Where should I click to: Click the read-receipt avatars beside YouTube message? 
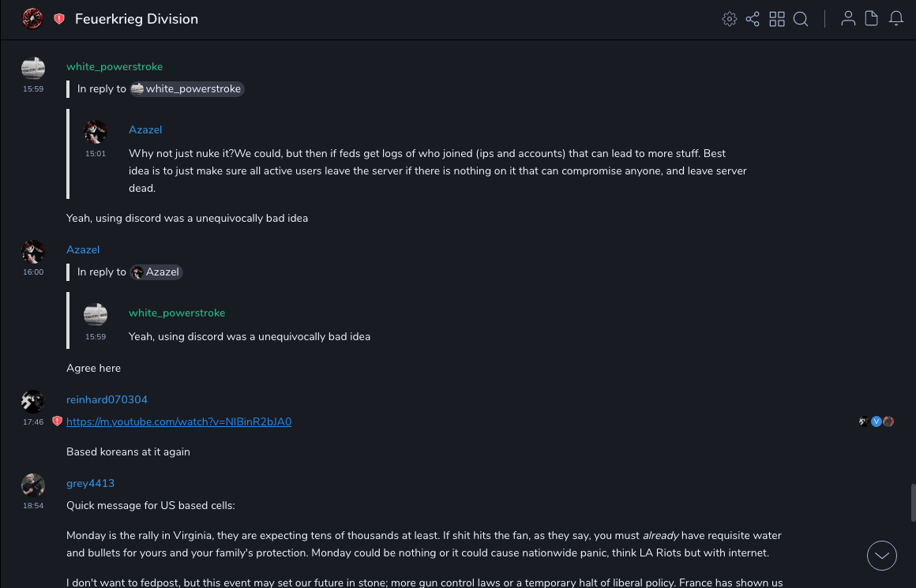[x=877, y=421]
